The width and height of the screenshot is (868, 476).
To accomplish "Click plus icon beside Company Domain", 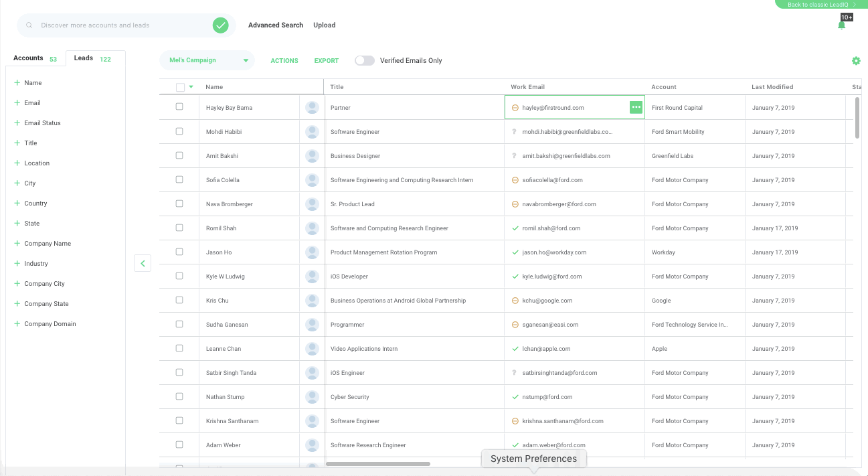I will click(17, 324).
